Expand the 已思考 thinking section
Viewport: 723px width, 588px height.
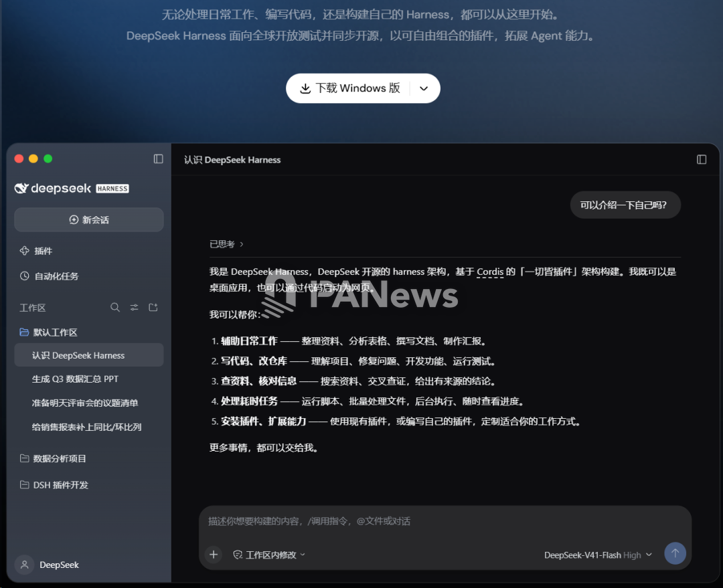[x=226, y=244]
